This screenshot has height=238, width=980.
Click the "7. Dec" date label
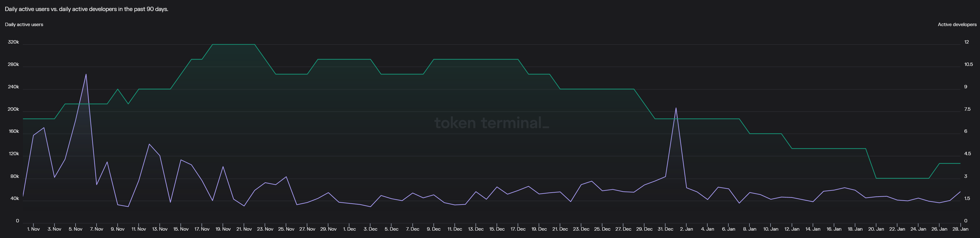click(412, 229)
